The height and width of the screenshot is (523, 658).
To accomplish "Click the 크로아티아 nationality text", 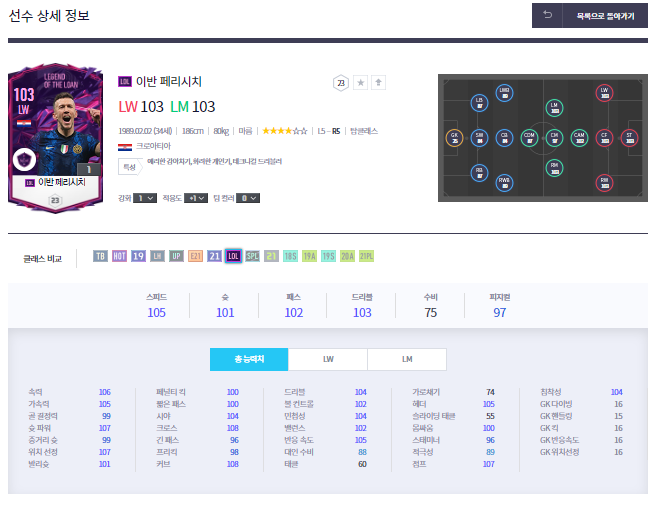I will coord(153,146).
